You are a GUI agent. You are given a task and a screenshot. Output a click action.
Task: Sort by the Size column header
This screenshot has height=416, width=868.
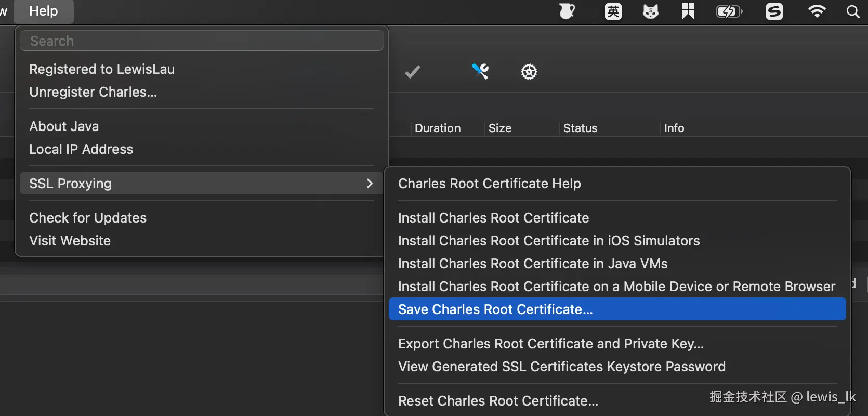tap(522, 128)
